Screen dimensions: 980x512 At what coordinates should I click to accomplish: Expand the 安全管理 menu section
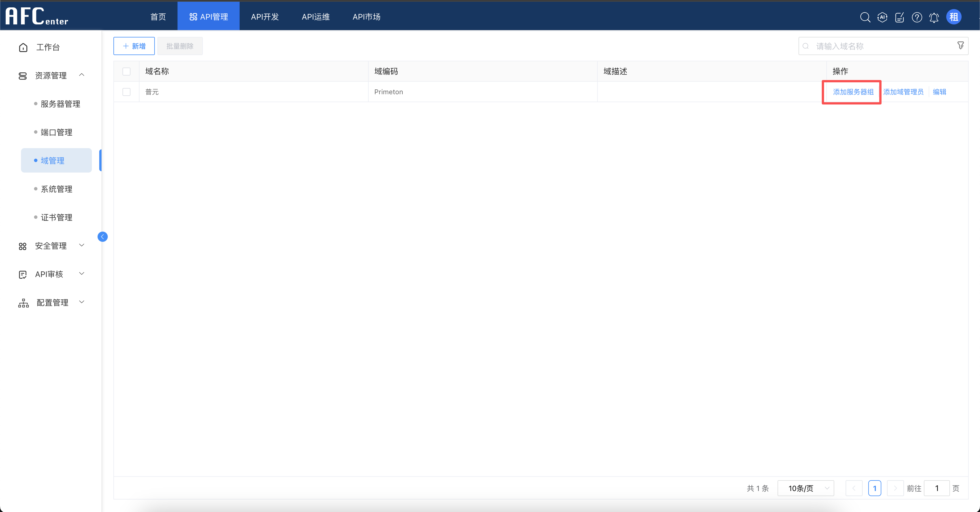pos(51,246)
